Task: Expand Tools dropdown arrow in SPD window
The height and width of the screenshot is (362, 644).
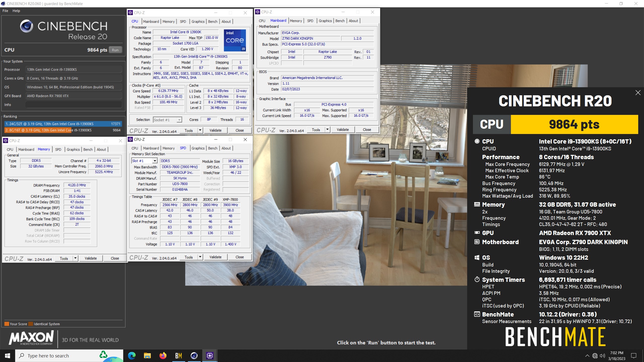Action: pos(200,257)
